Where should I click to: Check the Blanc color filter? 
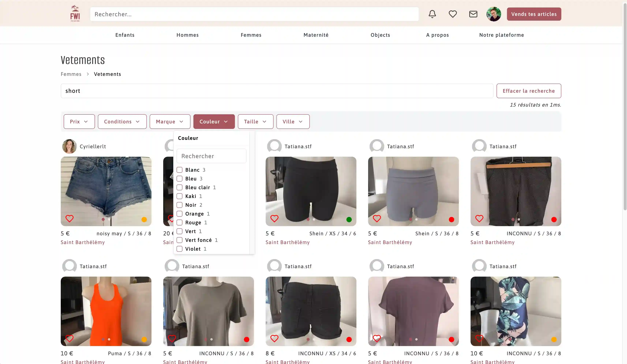[179, 170]
